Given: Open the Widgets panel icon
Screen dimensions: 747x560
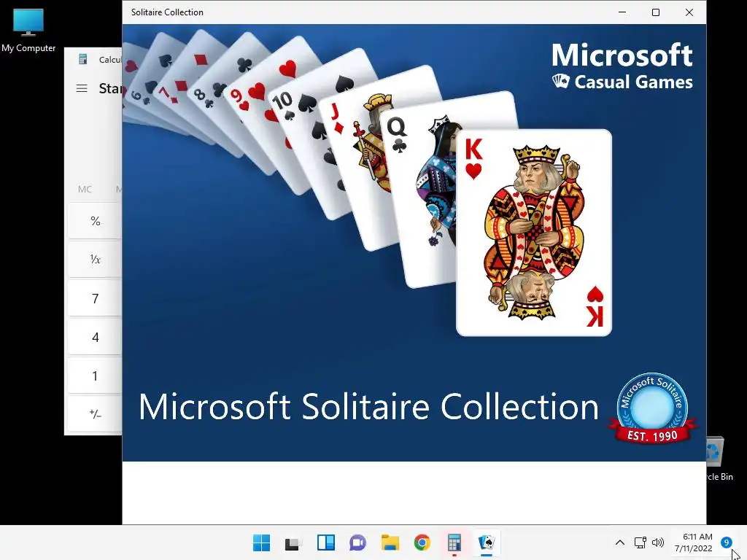Looking at the screenshot, I should click(326, 542).
